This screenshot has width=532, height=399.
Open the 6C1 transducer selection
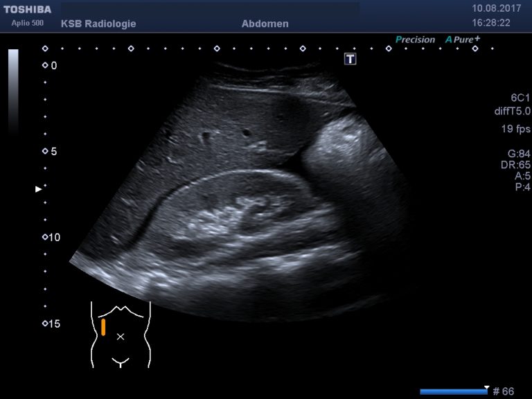(x=520, y=98)
